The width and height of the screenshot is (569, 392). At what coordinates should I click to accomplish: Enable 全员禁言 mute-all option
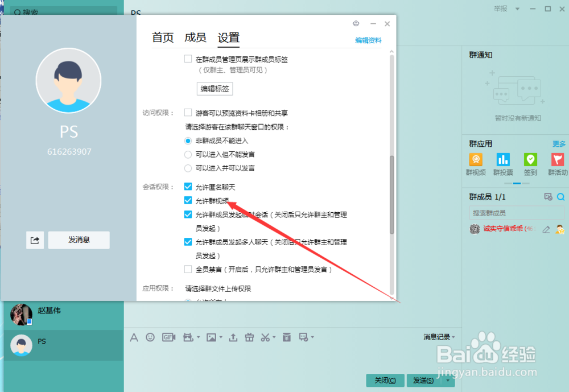click(x=188, y=270)
